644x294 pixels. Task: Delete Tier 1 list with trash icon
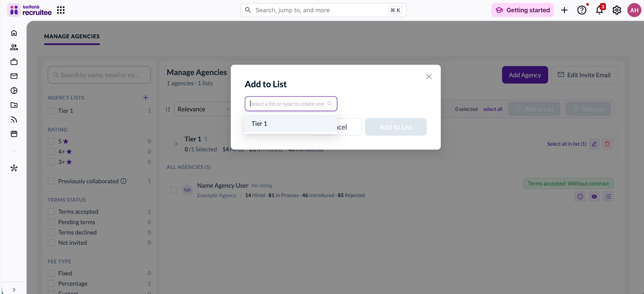pos(607,144)
